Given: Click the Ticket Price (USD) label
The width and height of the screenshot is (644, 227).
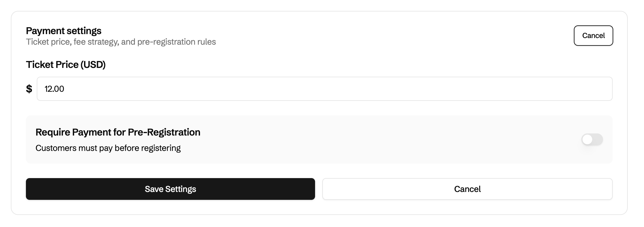Looking at the screenshot, I should tap(66, 65).
